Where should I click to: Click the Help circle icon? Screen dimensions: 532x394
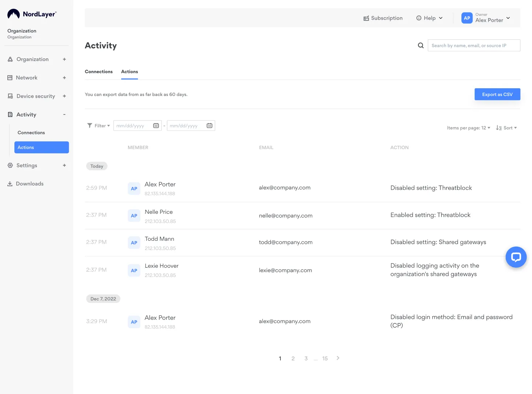coord(419,18)
